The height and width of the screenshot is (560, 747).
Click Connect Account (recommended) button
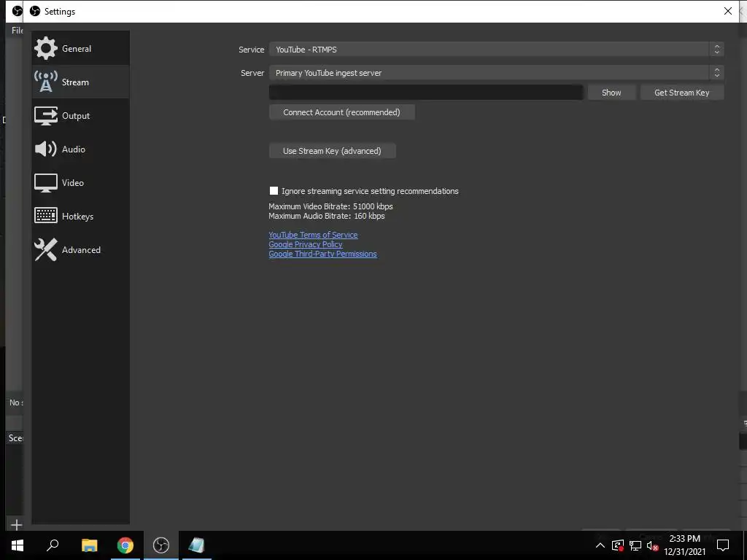[341, 112]
